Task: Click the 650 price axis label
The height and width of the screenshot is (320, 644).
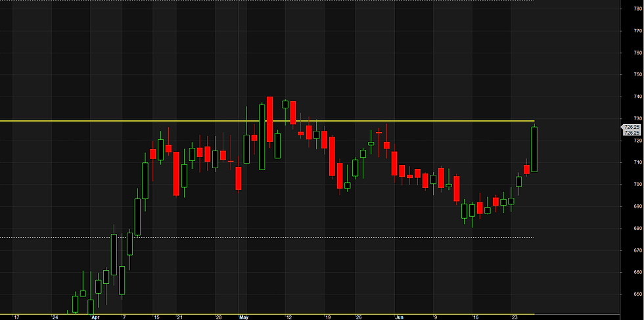Action: tap(638, 294)
